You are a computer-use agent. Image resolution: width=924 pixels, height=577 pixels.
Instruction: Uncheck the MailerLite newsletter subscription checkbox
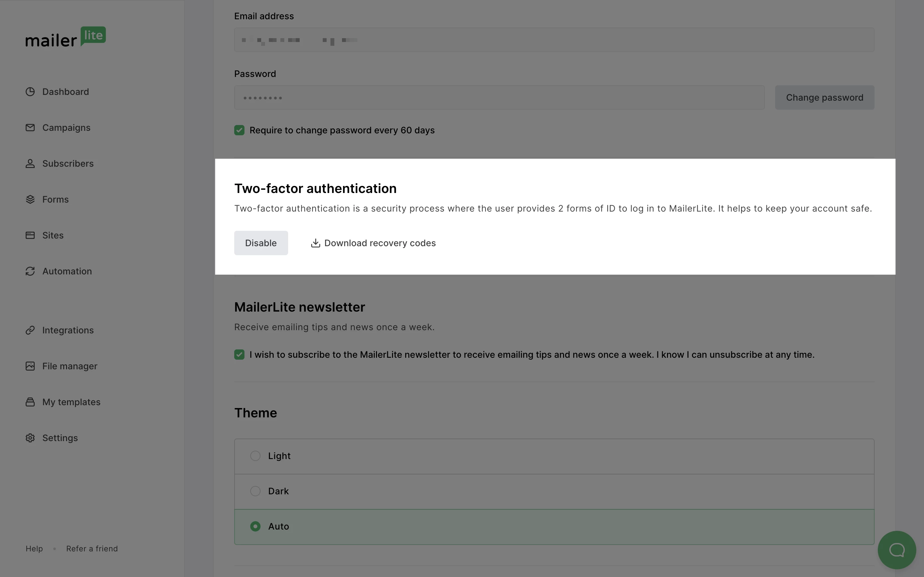click(239, 355)
